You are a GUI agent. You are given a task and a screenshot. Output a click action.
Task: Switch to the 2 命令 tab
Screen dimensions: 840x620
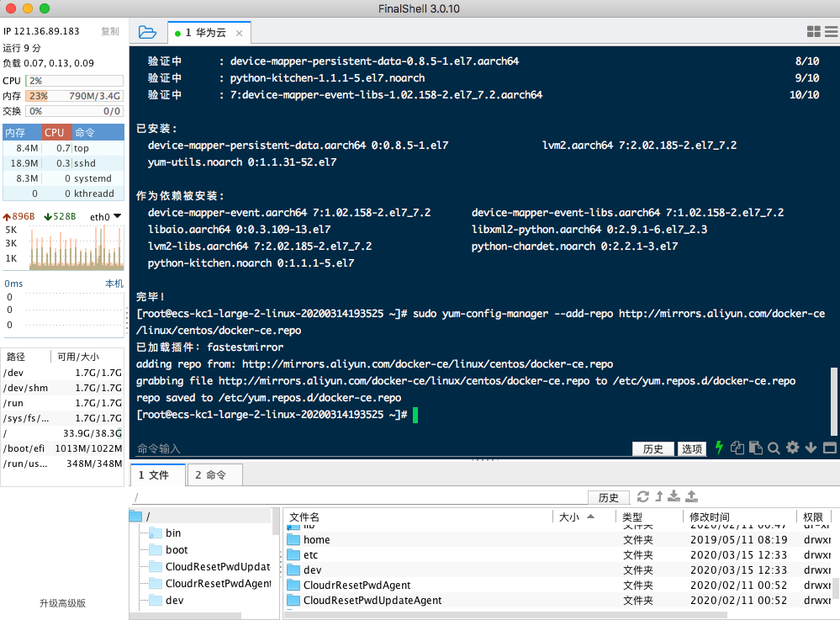(214, 474)
